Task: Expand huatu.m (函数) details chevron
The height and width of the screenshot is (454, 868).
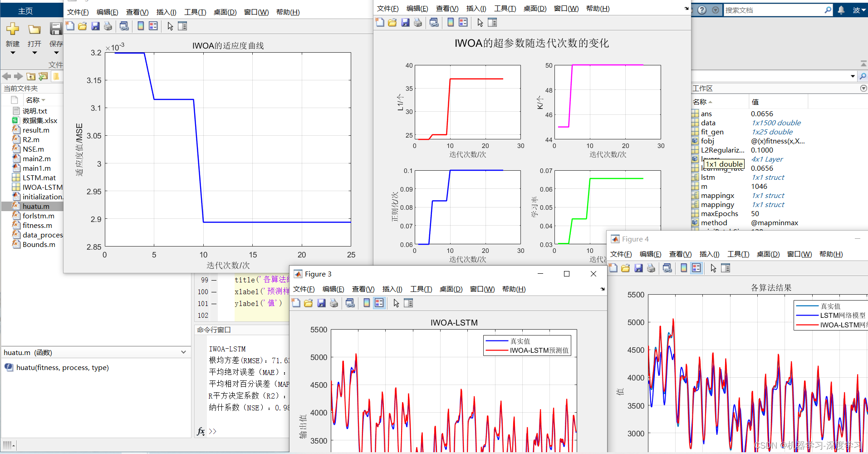Action: click(184, 352)
